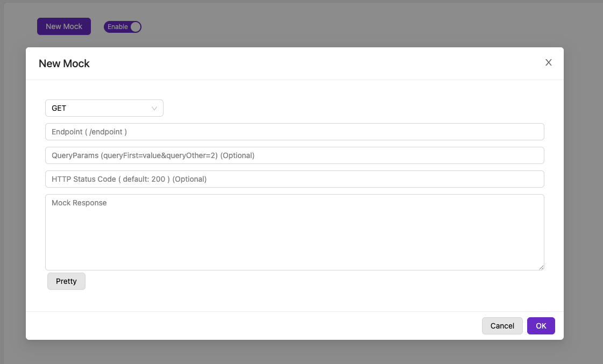Open the GET method dropdown
603x364 pixels.
click(104, 108)
